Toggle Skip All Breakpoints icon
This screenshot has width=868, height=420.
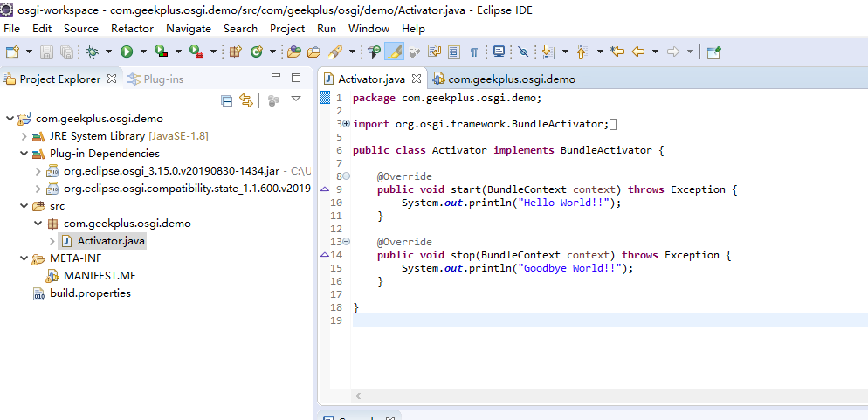tap(523, 52)
